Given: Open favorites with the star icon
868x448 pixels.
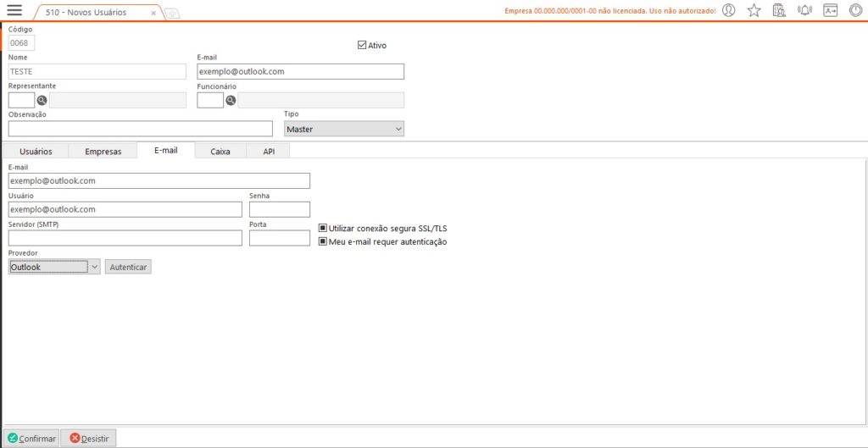Looking at the screenshot, I should 754,11.
